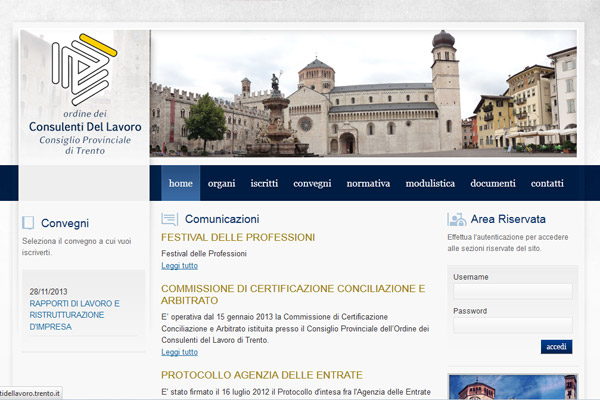600x400 pixels.
Task: Open the documenti menu item
Action: pyautogui.click(x=493, y=184)
